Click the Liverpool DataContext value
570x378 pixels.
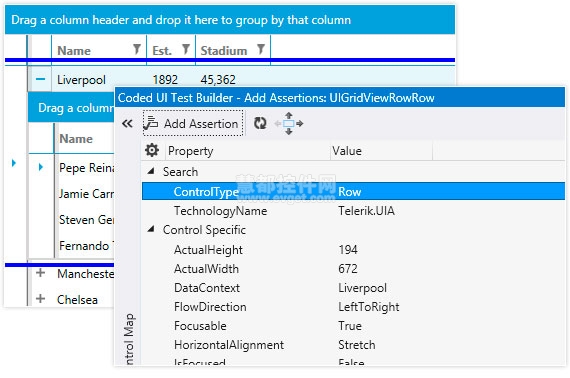tap(362, 288)
